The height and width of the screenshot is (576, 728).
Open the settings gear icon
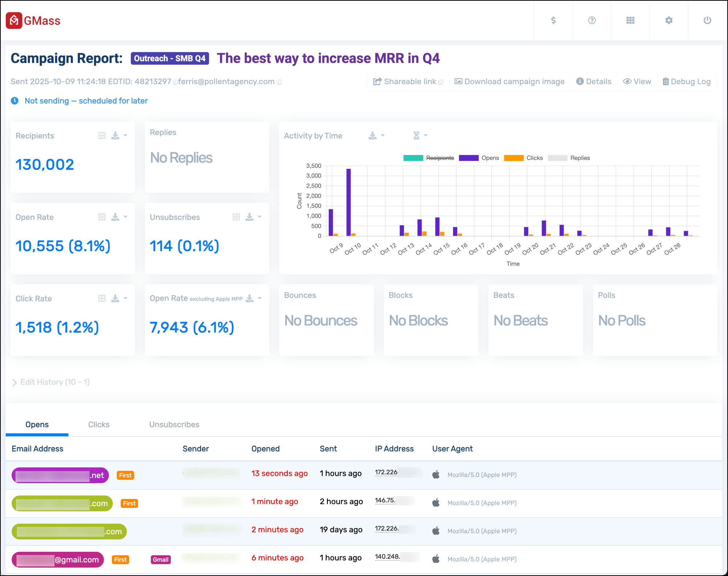[x=669, y=20]
